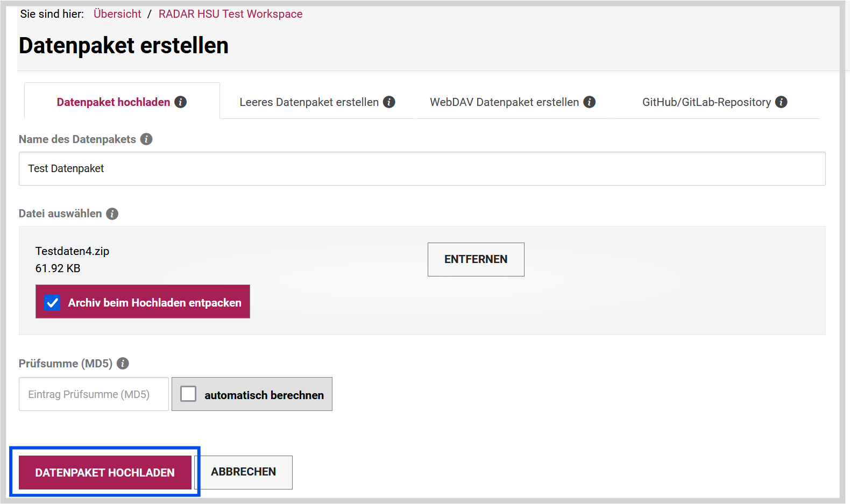Show info for Name des Datenpakets
Screen dimensions: 850x504
(x=146, y=139)
